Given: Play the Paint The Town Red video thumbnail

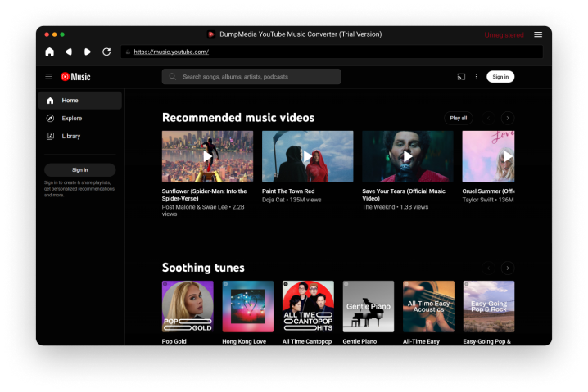Looking at the screenshot, I should 307,156.
